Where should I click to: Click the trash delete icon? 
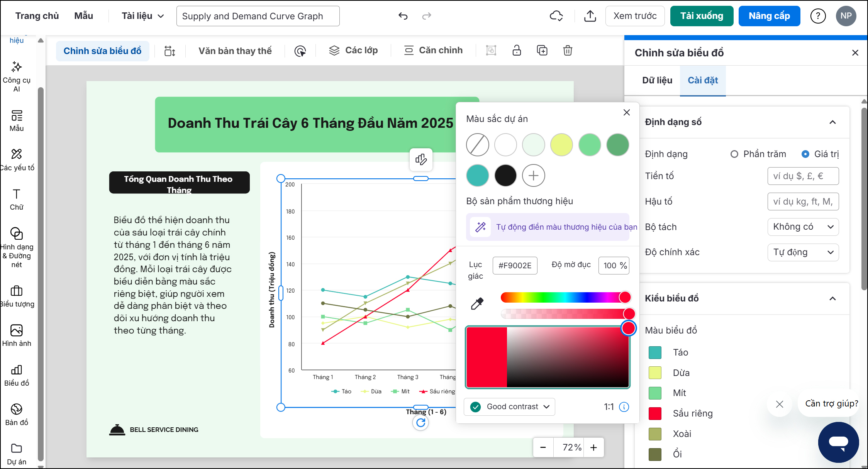568,51
